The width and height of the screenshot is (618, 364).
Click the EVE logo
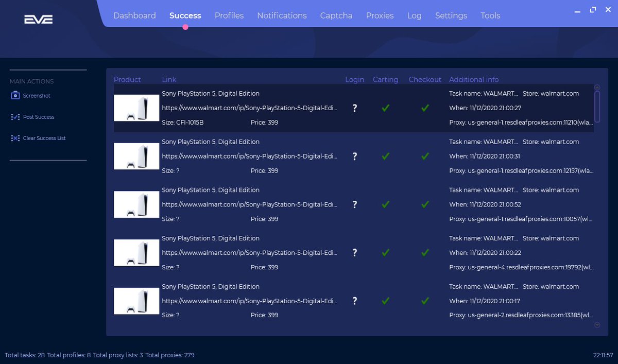(x=38, y=20)
